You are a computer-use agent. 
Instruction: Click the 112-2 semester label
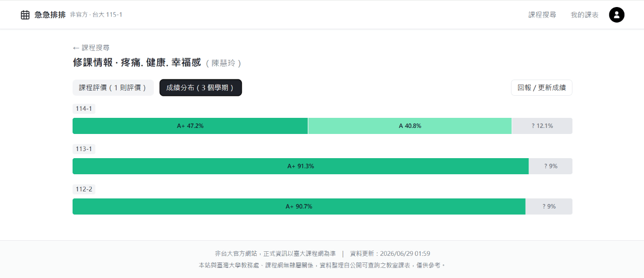(x=84, y=189)
